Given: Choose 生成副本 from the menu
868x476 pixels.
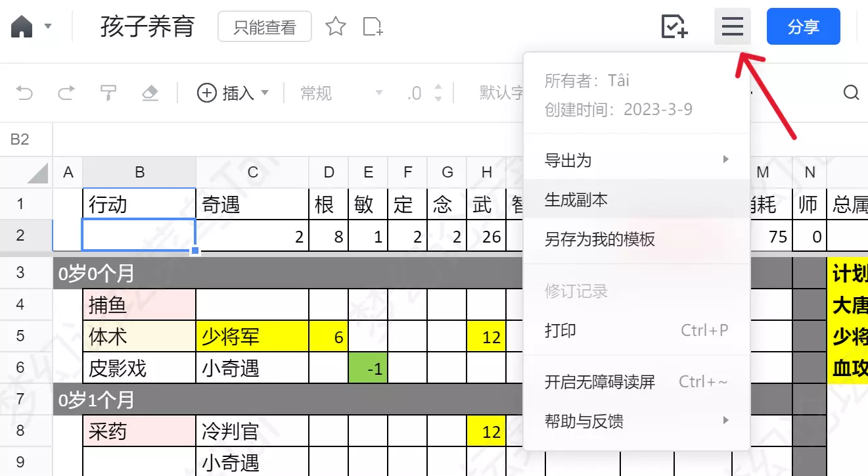Looking at the screenshot, I should coord(637,199).
